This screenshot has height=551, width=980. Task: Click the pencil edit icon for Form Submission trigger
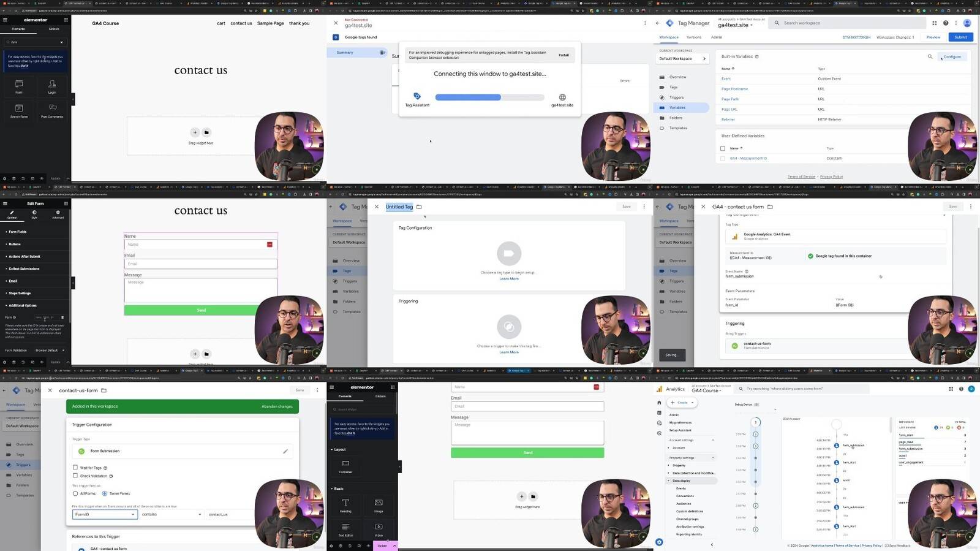click(x=285, y=451)
